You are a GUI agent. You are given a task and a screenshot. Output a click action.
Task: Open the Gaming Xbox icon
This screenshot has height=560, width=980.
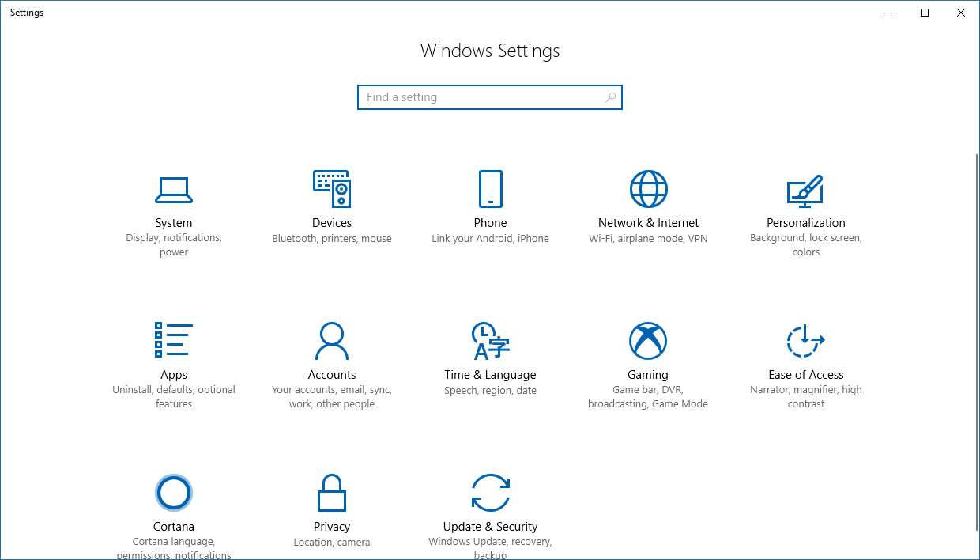(x=648, y=341)
